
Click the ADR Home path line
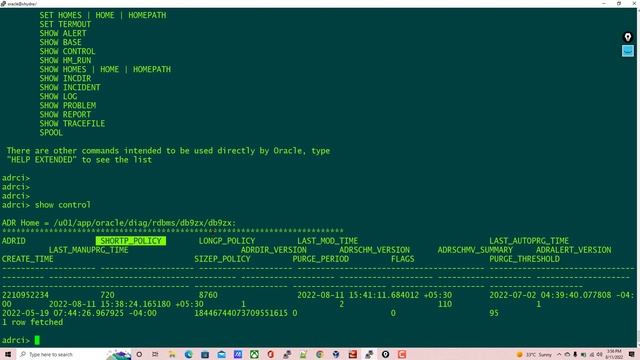(119, 223)
